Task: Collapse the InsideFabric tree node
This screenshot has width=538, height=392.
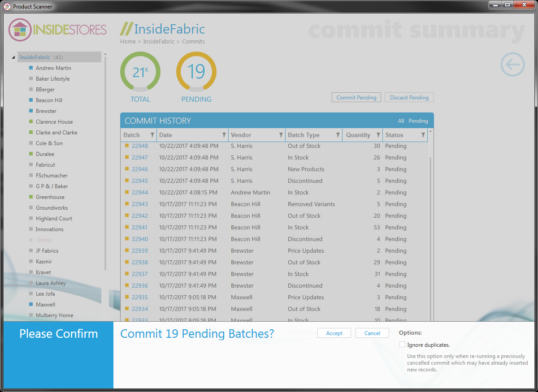Action: 13,57
